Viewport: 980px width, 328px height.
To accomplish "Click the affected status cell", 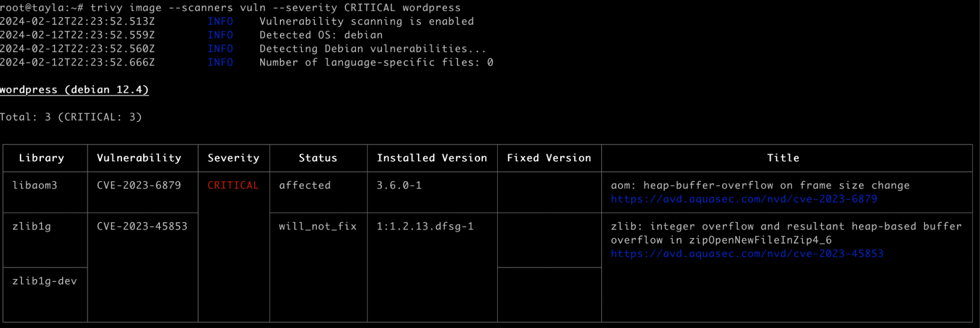I will pos(305,185).
